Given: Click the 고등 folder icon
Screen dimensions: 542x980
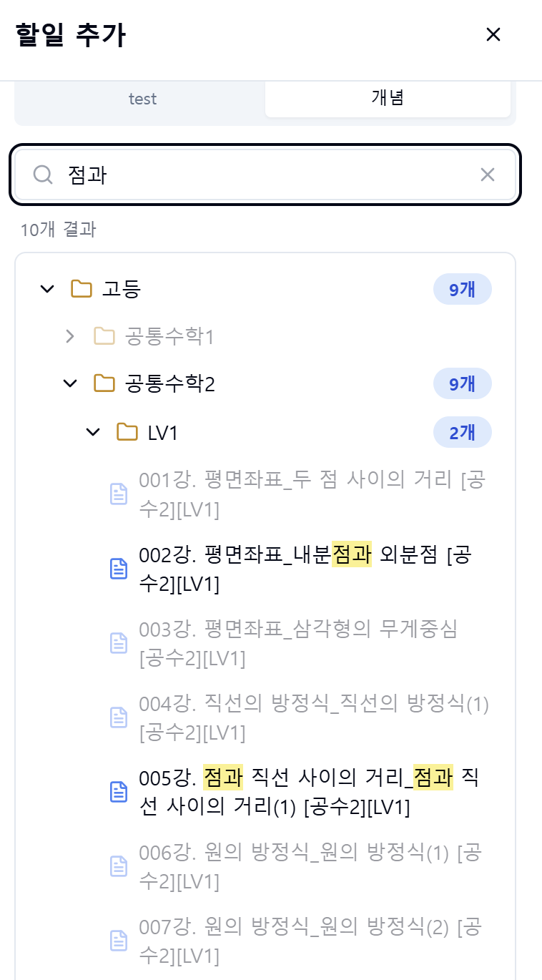Looking at the screenshot, I should click(x=81, y=289).
